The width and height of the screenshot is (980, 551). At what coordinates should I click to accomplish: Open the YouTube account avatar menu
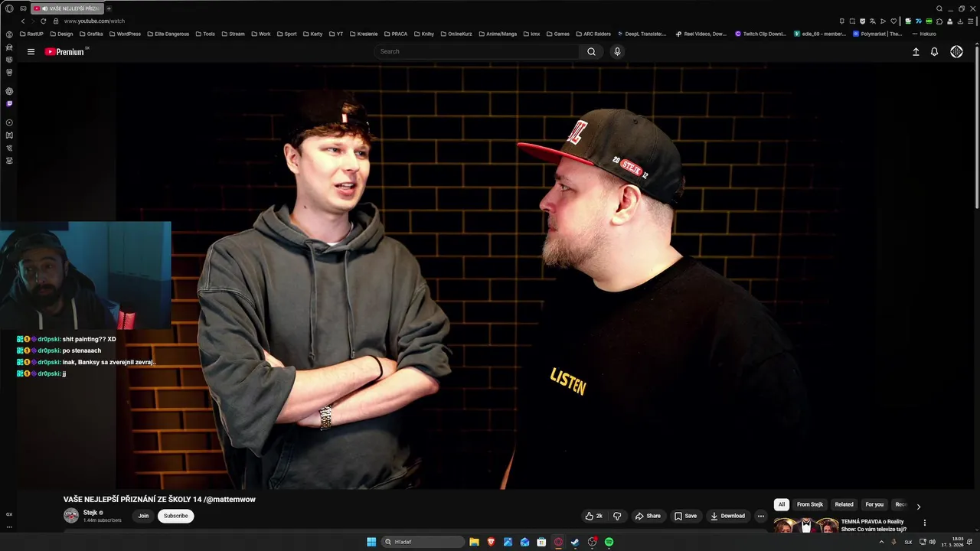(x=956, y=51)
